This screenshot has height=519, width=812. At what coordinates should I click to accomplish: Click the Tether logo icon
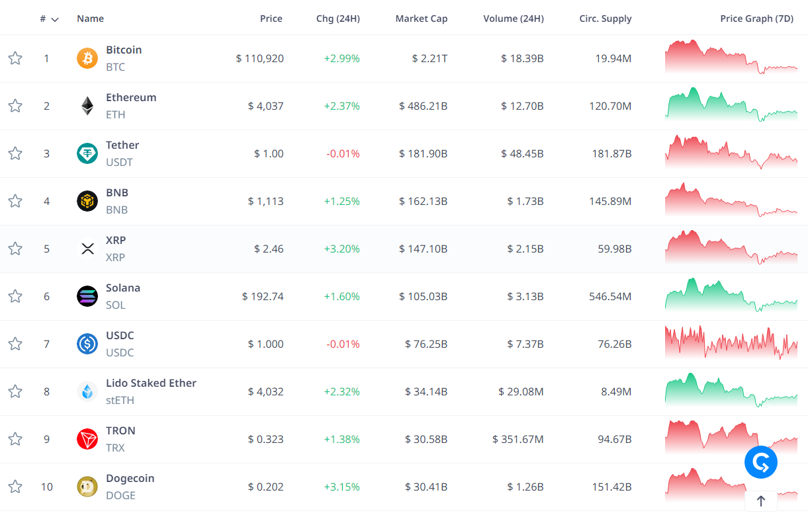click(87, 153)
